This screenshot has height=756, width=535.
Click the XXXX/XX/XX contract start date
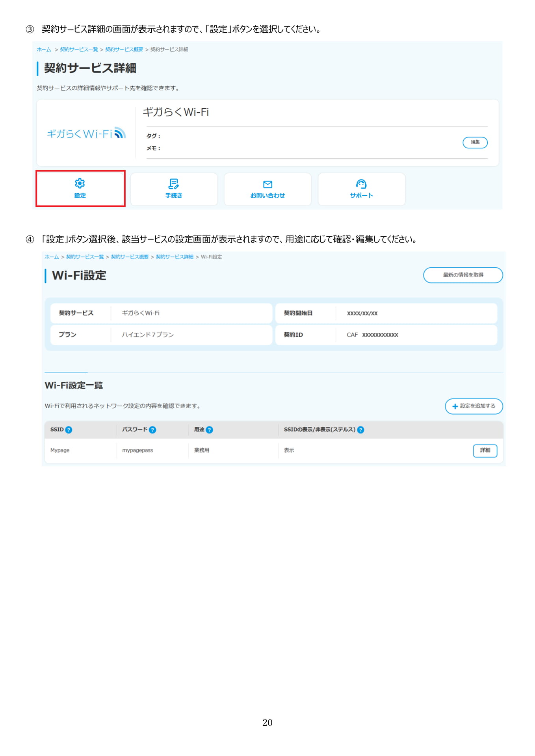[362, 313]
